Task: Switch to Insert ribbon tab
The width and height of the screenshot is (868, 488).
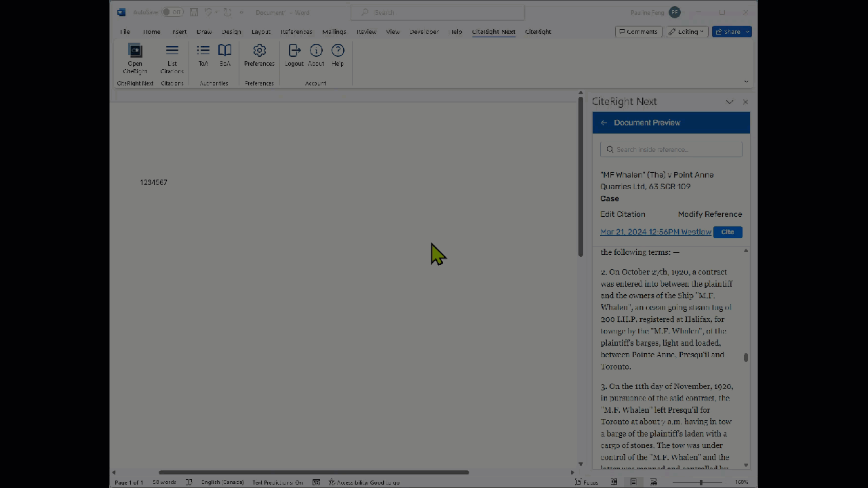Action: pyautogui.click(x=179, y=32)
